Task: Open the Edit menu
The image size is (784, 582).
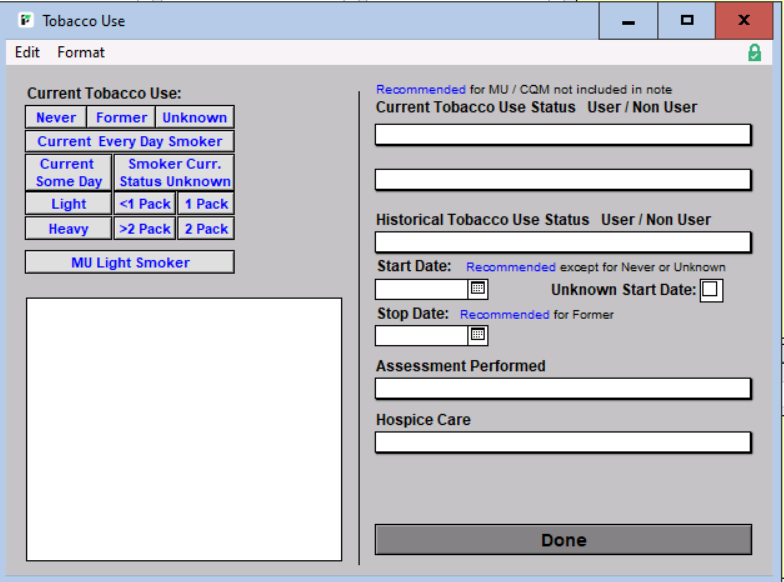Action: 28,52
